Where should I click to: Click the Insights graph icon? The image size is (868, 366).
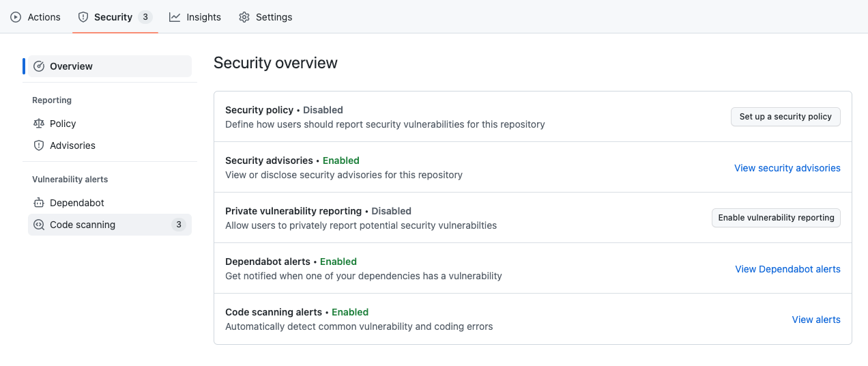point(175,17)
